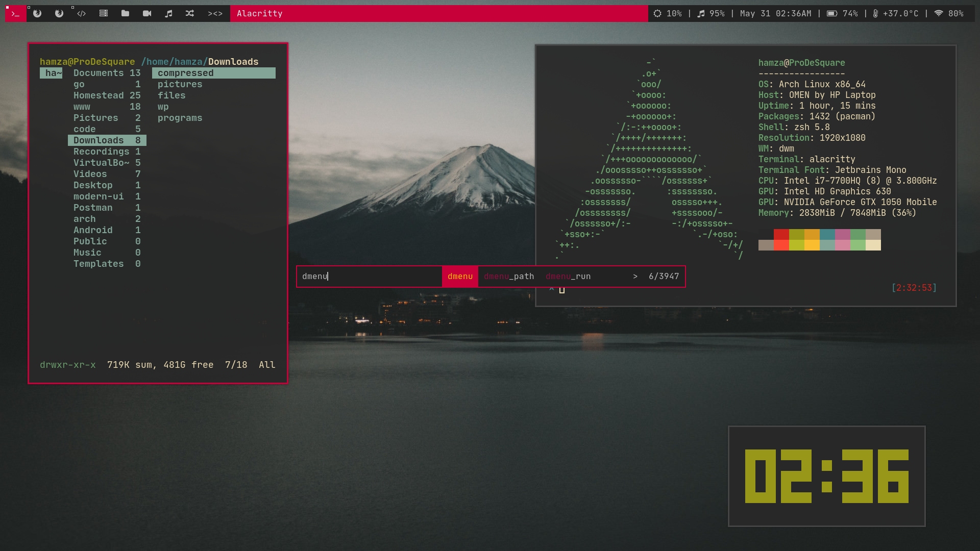Click the folder workspace icon
Screen dimensions: 980x551
point(125,14)
